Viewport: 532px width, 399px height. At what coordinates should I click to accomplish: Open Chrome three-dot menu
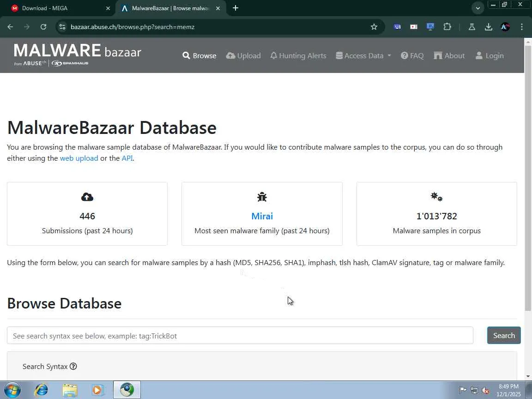coord(522,27)
